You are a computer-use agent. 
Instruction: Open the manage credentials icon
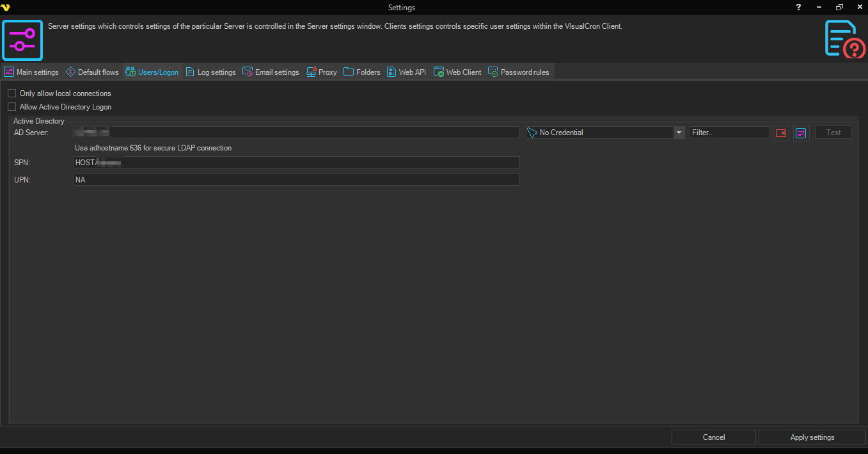[x=801, y=133]
